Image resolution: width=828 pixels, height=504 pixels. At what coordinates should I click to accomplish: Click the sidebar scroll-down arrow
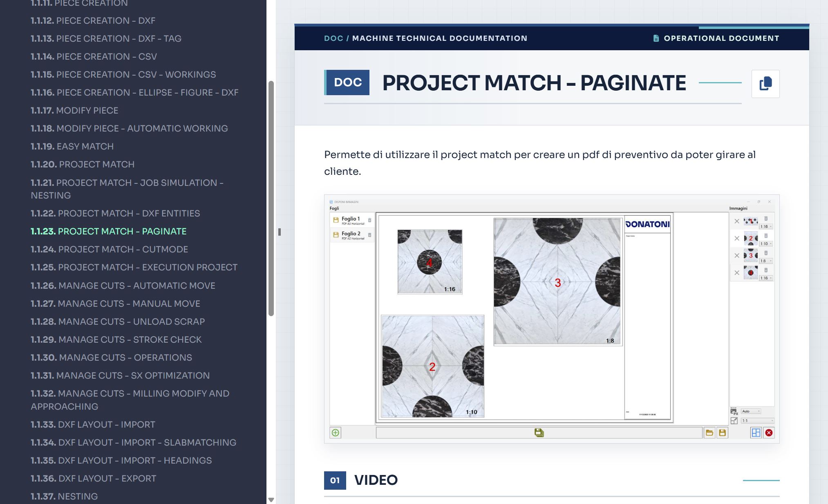[x=271, y=500]
